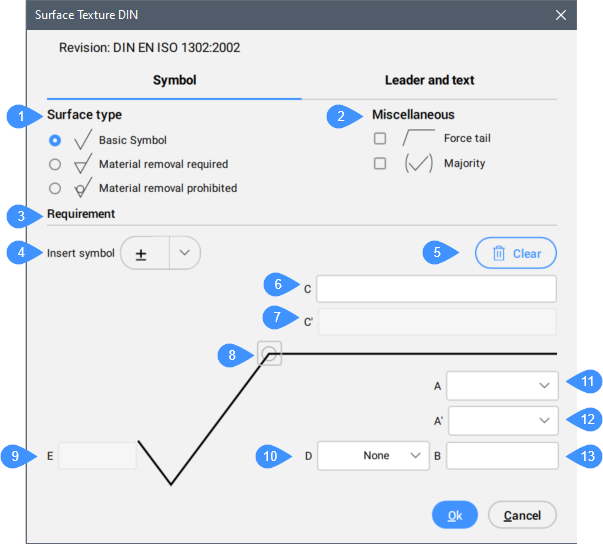
Task: Click the plus-minus insert symbol button
Action: 143,254
